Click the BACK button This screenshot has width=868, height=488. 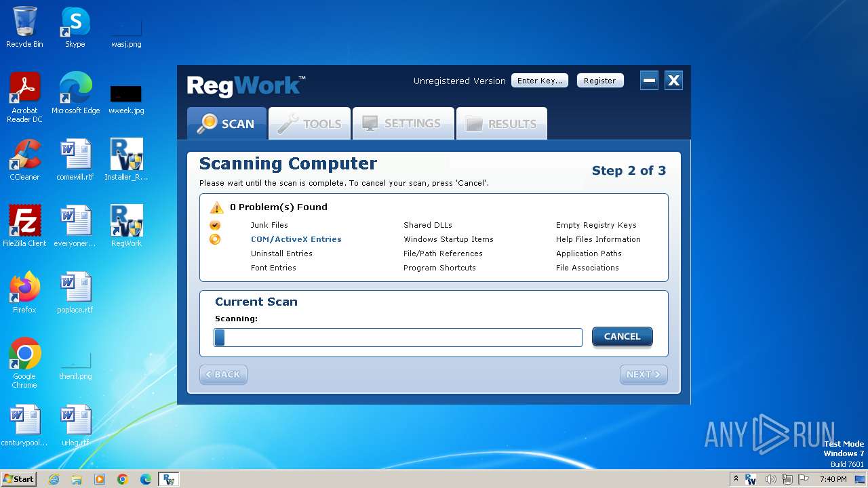223,375
